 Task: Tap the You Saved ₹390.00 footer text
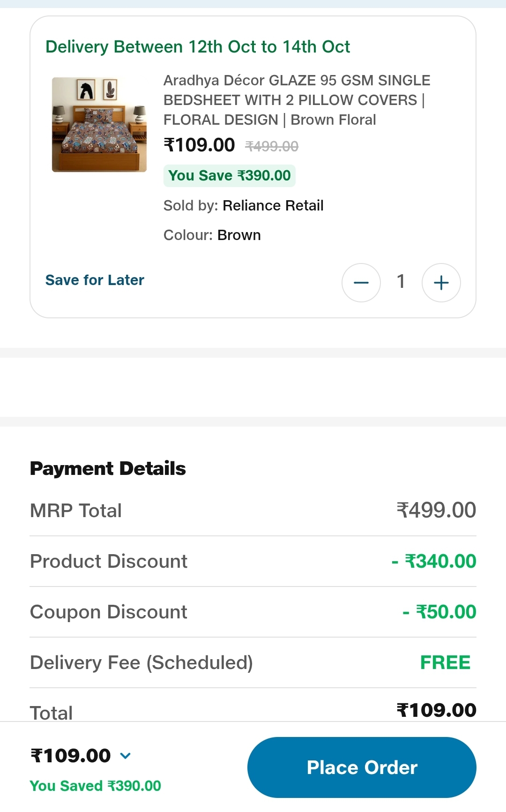95,786
